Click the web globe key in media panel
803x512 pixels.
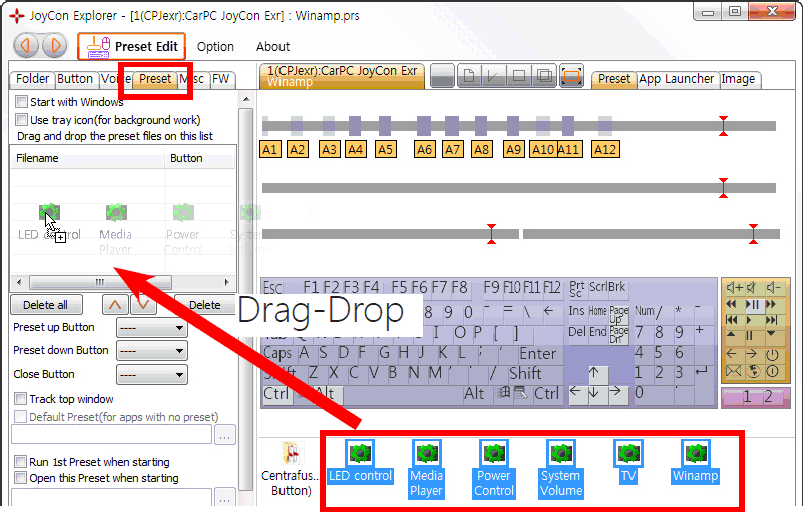(x=753, y=371)
